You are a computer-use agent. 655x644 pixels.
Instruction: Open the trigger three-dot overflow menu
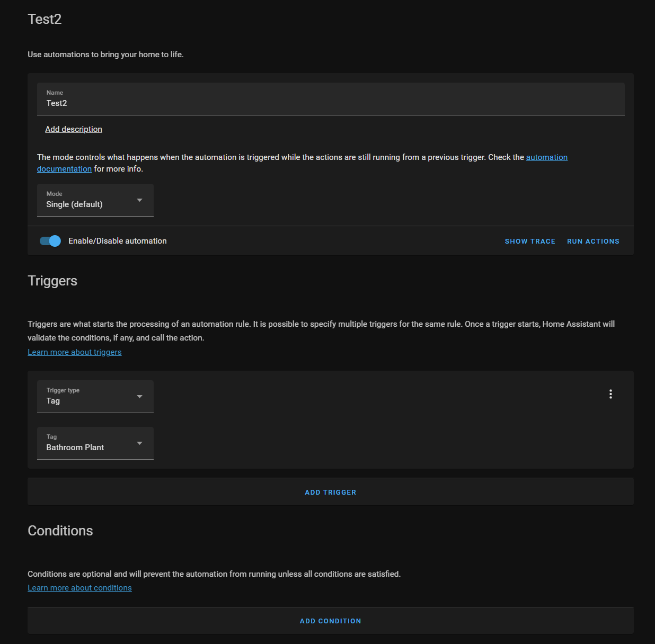tap(610, 394)
